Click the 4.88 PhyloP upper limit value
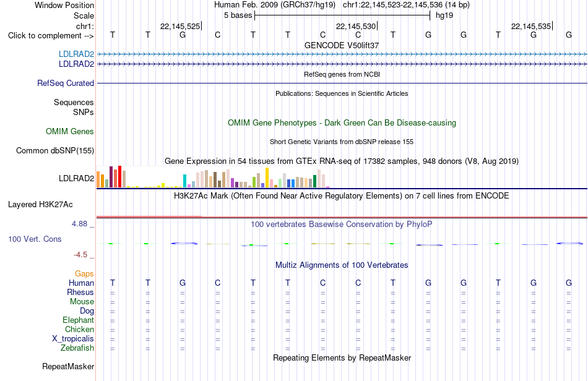The image size is (588, 381). [79, 224]
